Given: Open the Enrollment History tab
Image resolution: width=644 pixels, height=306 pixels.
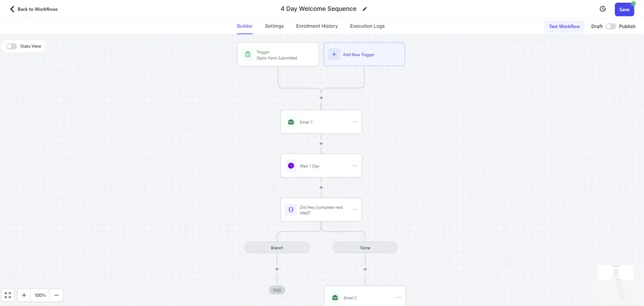Looking at the screenshot, I should pyautogui.click(x=317, y=26).
